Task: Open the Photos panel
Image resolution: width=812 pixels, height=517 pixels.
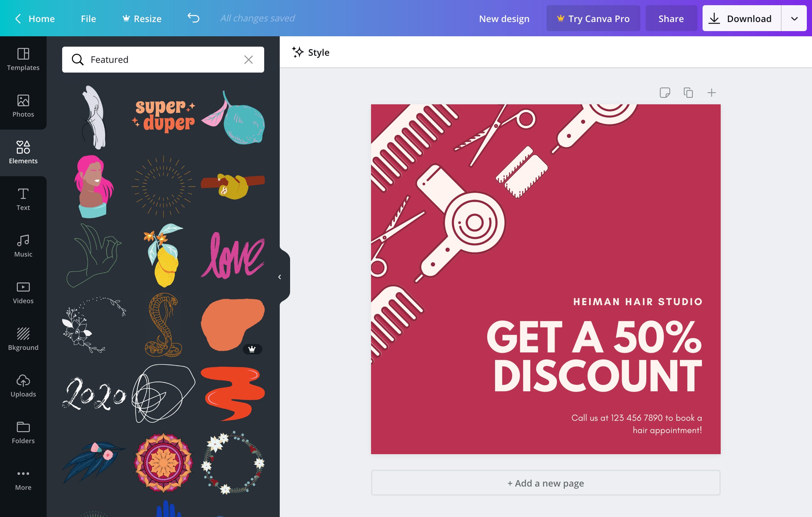Action: pyautogui.click(x=23, y=105)
